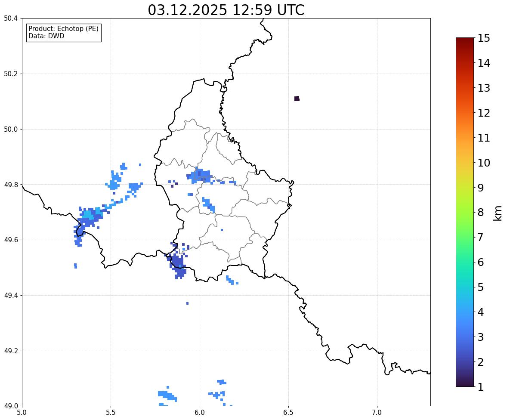The height and width of the screenshot is (420, 507).
Task: Click the y-axis label 50.4
Action: point(11,19)
